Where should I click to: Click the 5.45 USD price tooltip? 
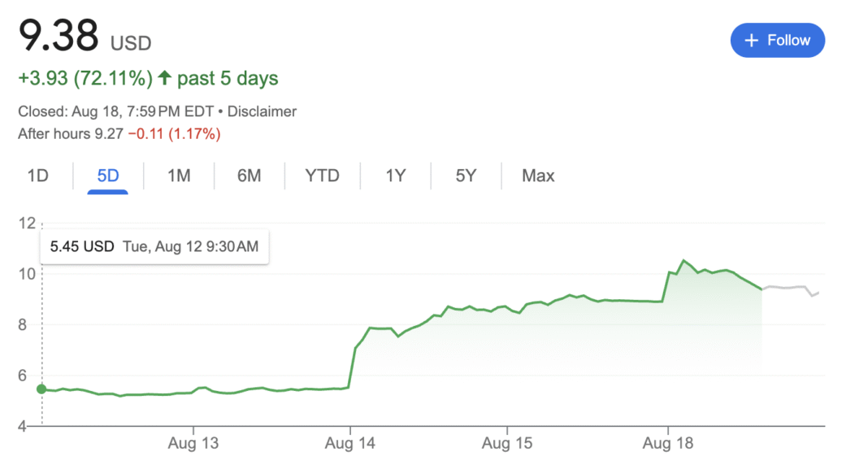click(154, 246)
